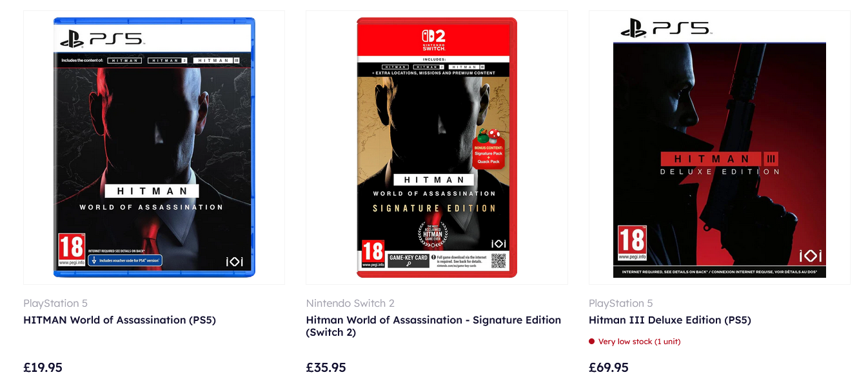Click the IOI logo on the Hitman III cover

[x=811, y=255]
